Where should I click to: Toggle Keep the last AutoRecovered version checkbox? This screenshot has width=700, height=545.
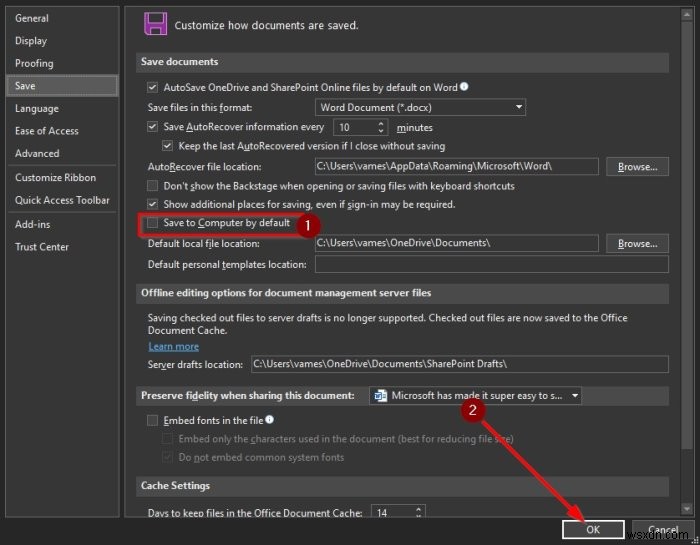click(167, 146)
